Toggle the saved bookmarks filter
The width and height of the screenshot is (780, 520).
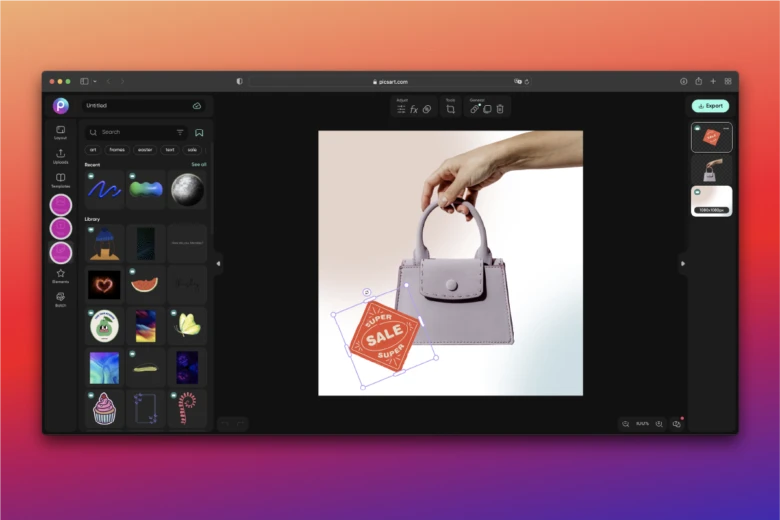point(199,132)
